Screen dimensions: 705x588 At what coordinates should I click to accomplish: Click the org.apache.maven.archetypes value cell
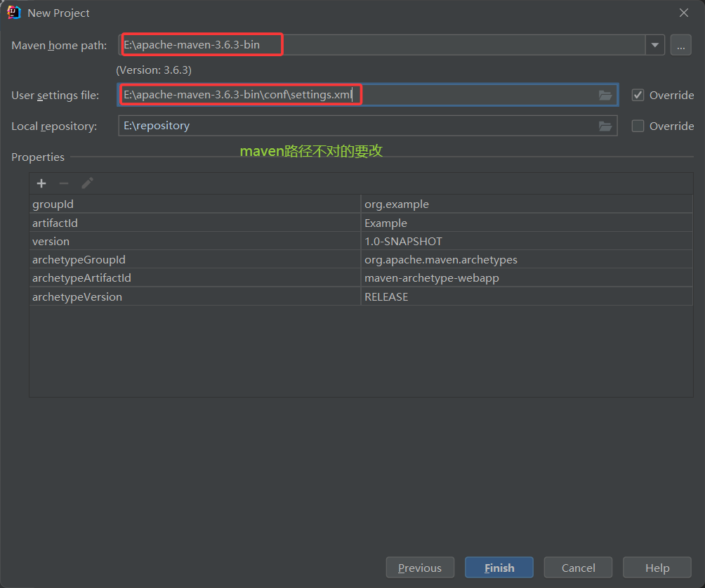point(527,260)
